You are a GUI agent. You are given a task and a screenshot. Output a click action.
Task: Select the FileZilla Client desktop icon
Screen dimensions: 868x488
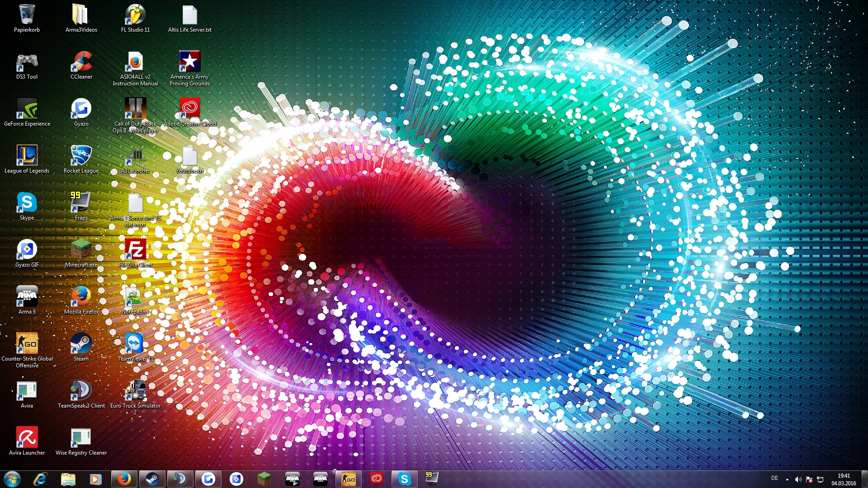coord(135,250)
